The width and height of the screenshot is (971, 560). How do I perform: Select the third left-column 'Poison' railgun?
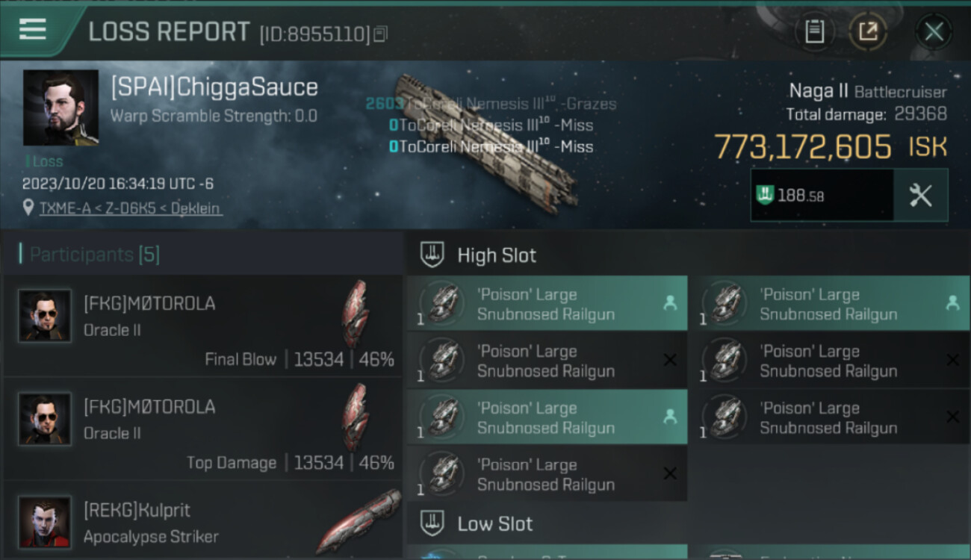point(547,418)
